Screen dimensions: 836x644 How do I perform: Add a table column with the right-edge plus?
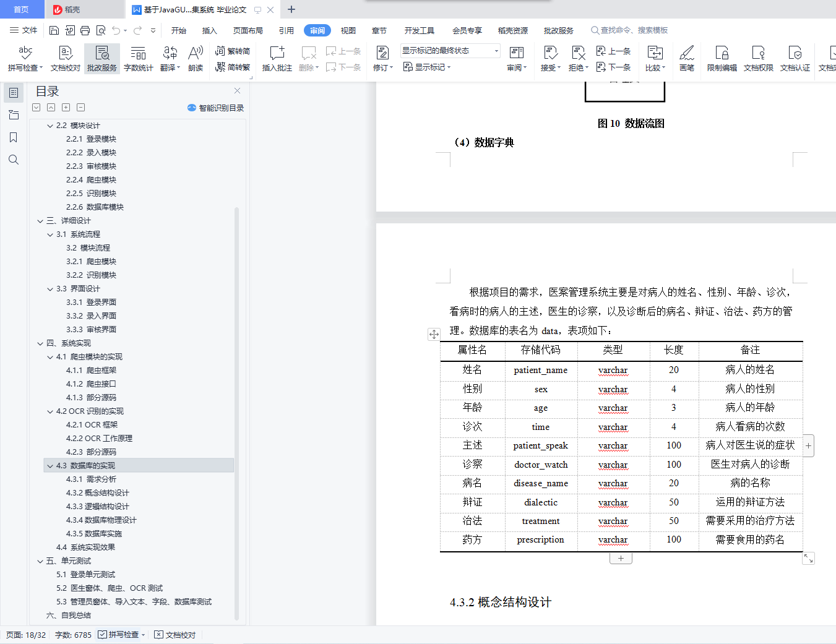[x=808, y=445]
